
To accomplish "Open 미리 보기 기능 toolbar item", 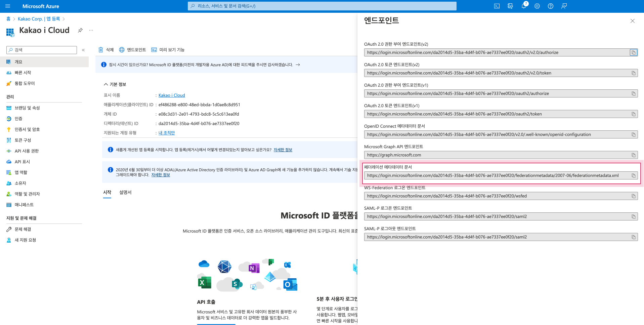I will point(168,50).
